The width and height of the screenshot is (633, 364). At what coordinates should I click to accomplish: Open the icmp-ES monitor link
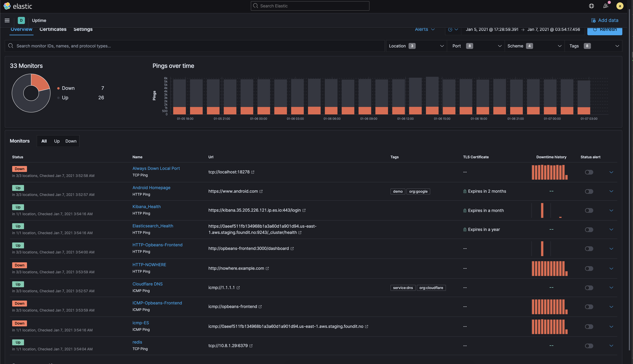pos(141,323)
